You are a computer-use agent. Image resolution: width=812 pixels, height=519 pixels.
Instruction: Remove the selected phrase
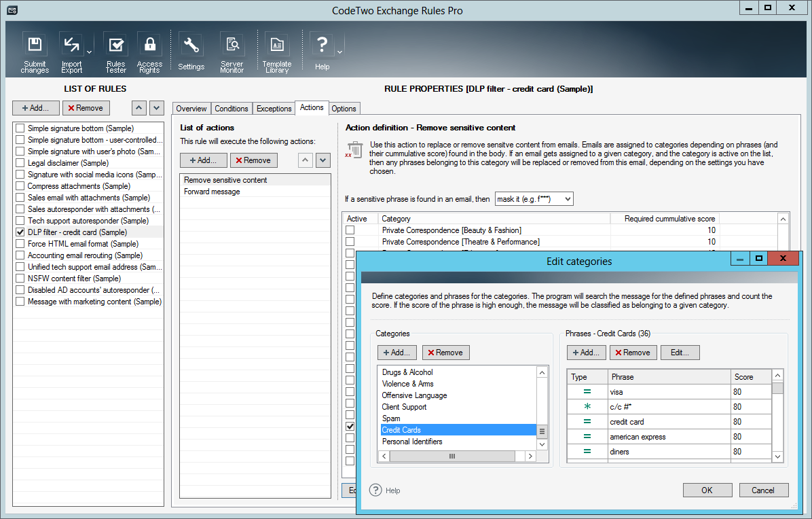pyautogui.click(x=633, y=352)
